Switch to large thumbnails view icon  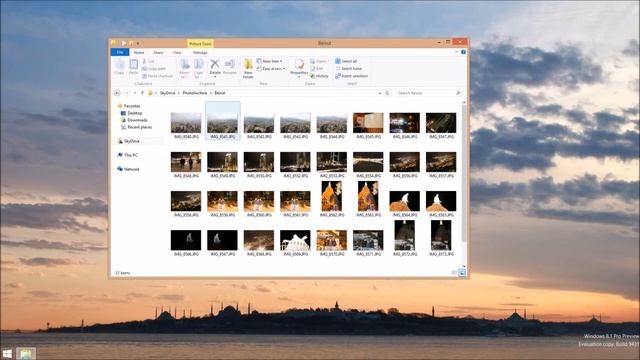pyautogui.click(x=462, y=273)
